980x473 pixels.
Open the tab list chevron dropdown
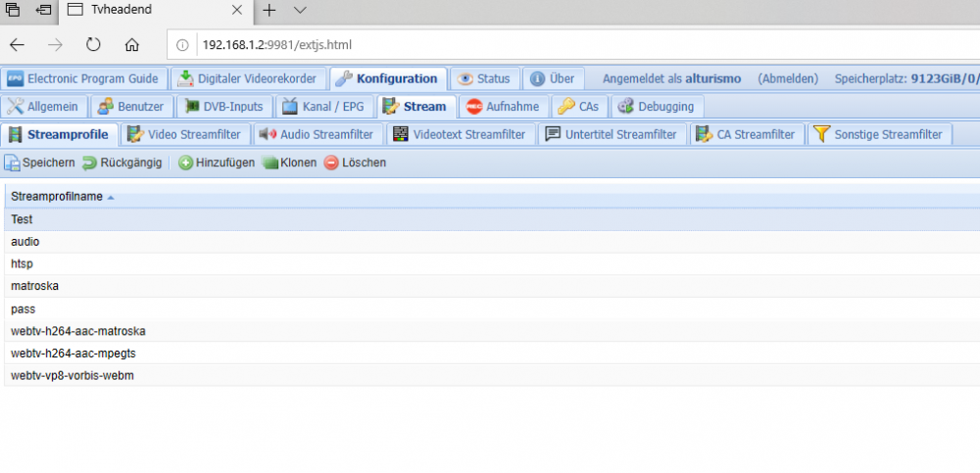[300, 10]
